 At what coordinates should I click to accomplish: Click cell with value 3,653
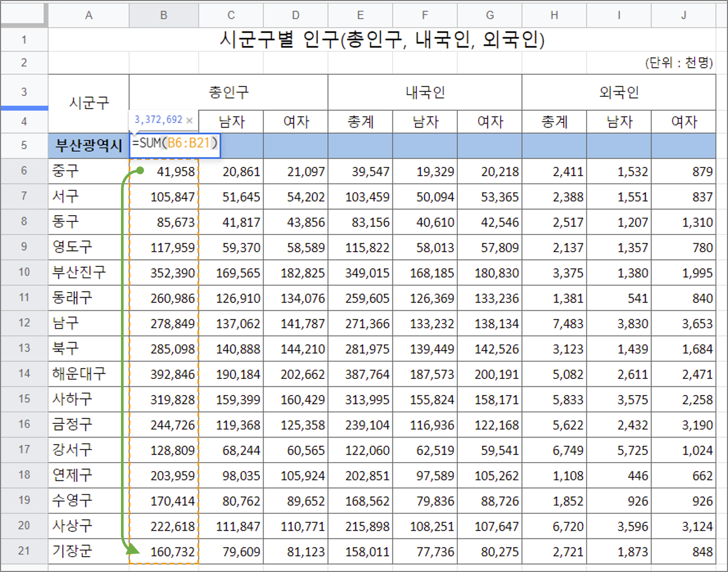683,323
